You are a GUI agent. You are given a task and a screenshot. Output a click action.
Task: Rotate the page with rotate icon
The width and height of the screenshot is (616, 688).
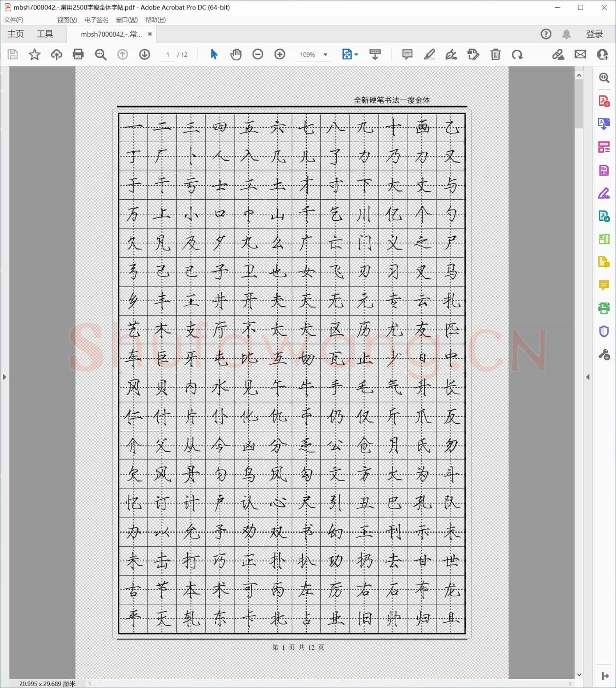(517, 54)
